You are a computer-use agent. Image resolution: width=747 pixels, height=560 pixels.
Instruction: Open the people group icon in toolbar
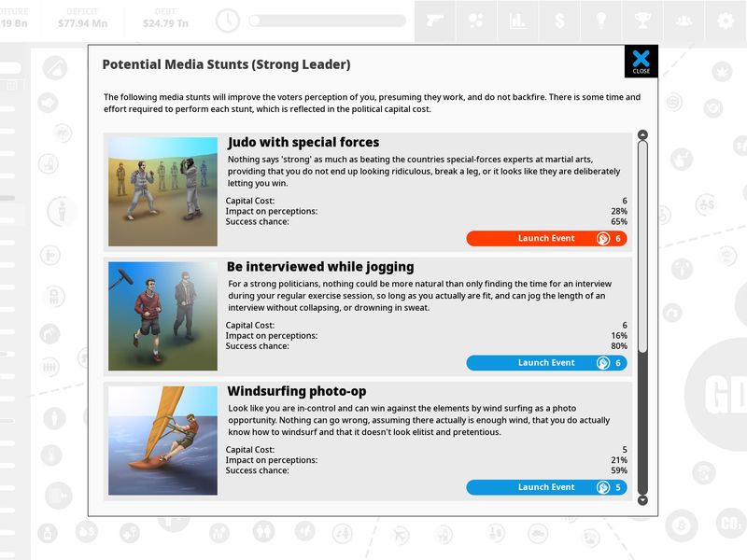[x=684, y=21]
